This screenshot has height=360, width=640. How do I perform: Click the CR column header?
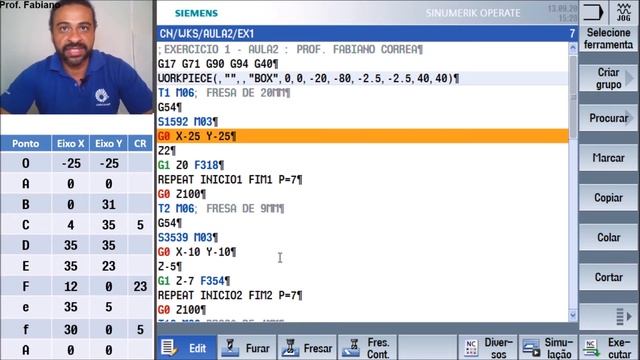(x=140, y=144)
